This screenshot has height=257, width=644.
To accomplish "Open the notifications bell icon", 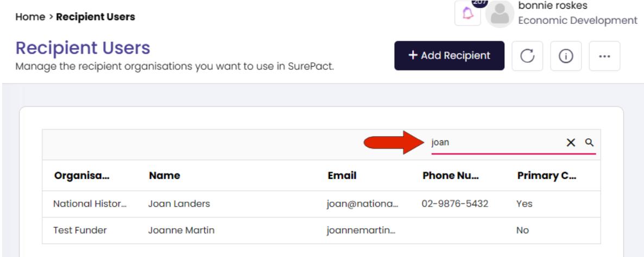I will 468,14.
